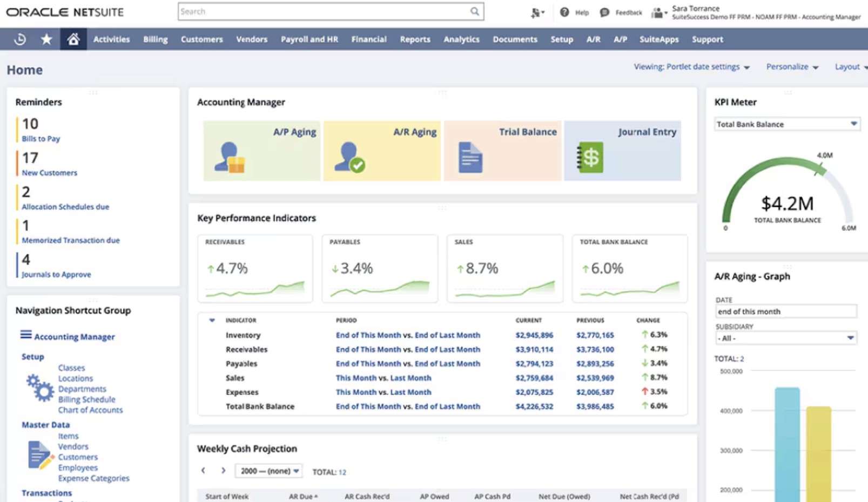This screenshot has height=502, width=868.
Task: Open the Customers menu
Action: [x=201, y=39]
